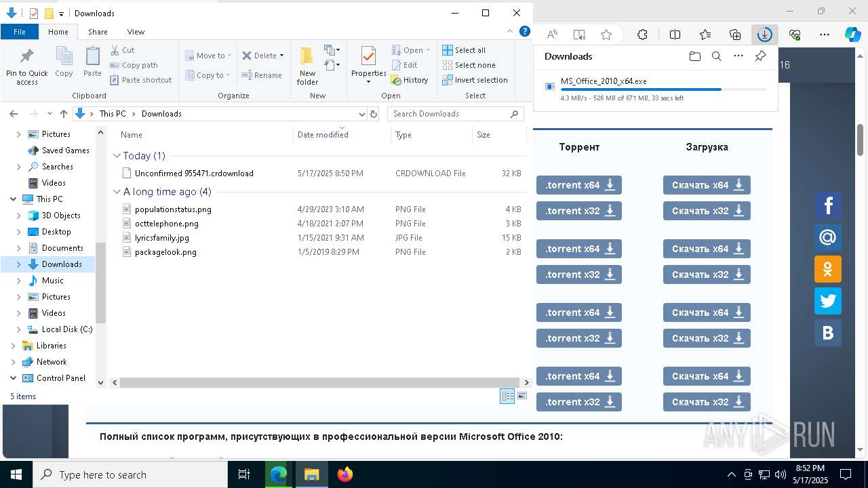Click the Rename command
The image size is (868, 488).
pyautogui.click(x=262, y=75)
